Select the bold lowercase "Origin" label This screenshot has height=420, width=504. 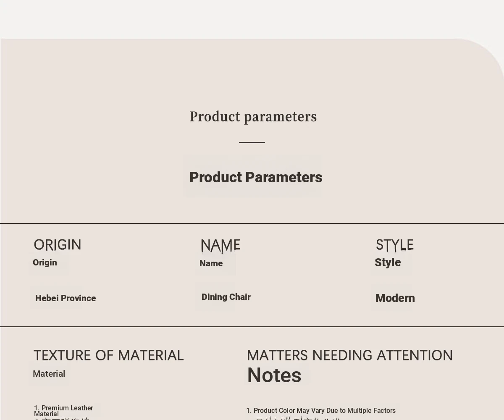pyautogui.click(x=45, y=262)
